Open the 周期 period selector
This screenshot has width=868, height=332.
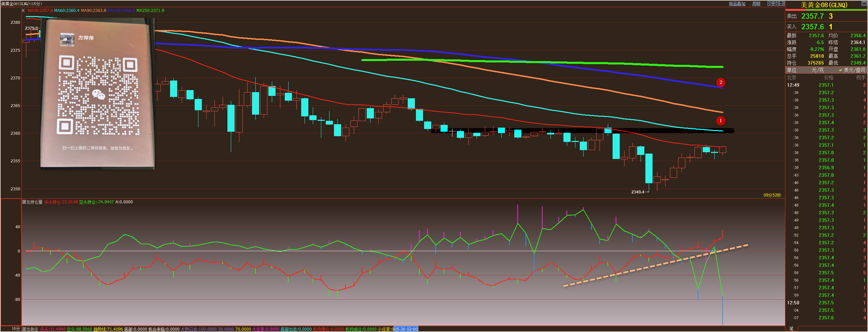pyautogui.click(x=756, y=4)
